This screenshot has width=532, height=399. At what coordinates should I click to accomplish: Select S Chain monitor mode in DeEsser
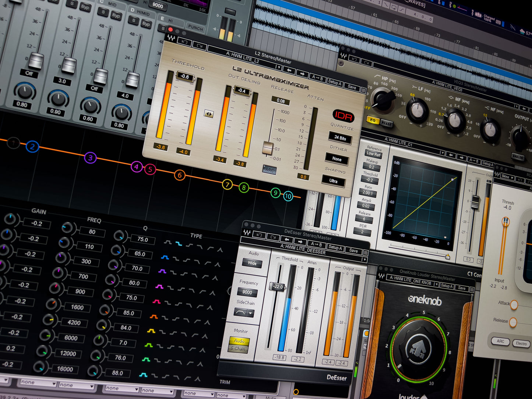pyautogui.click(x=238, y=348)
